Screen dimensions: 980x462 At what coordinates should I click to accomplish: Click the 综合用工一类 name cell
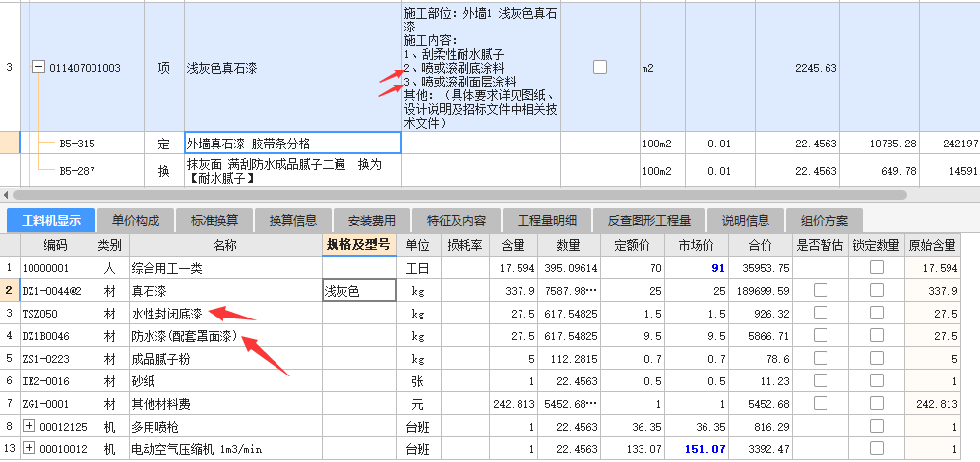225,268
